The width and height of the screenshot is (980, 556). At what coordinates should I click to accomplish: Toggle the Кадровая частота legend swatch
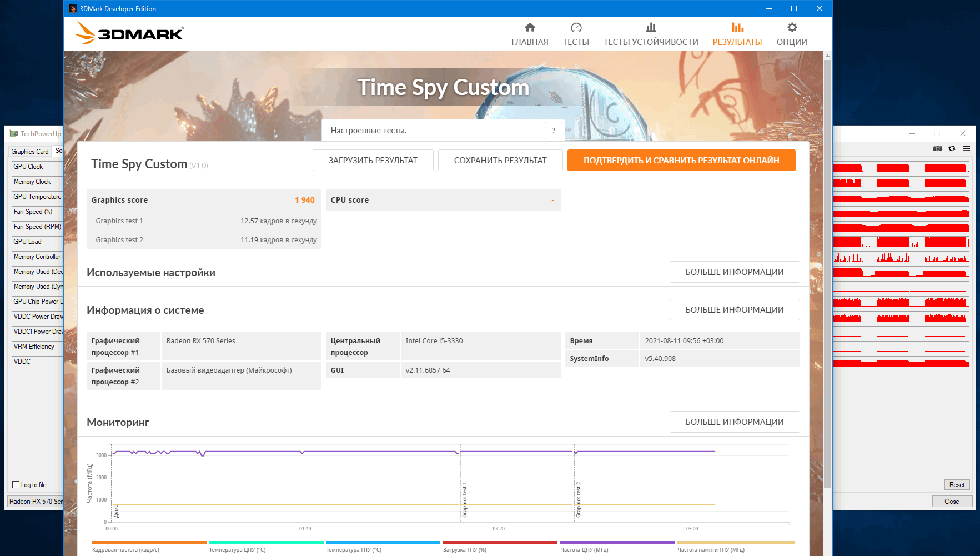pyautogui.click(x=149, y=542)
